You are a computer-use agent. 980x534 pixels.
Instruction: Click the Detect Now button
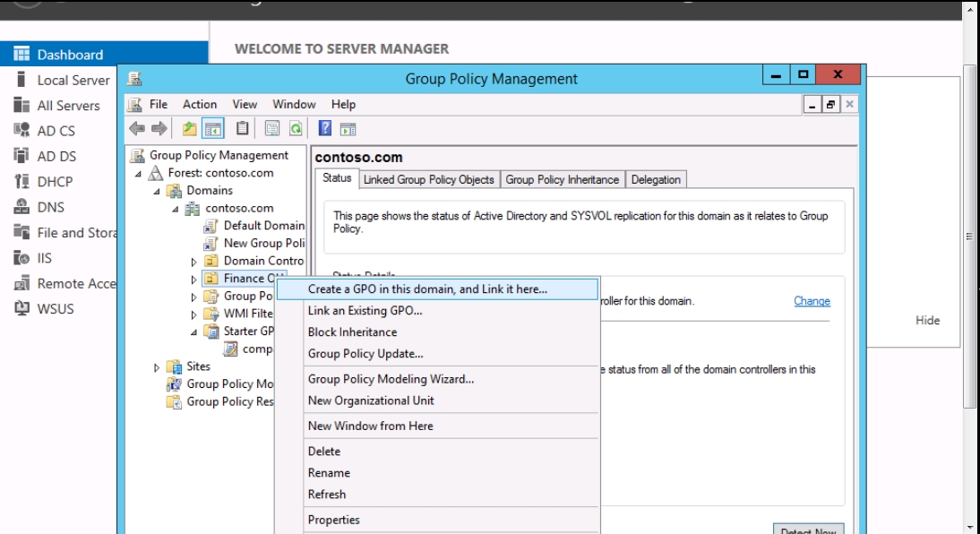click(x=809, y=530)
